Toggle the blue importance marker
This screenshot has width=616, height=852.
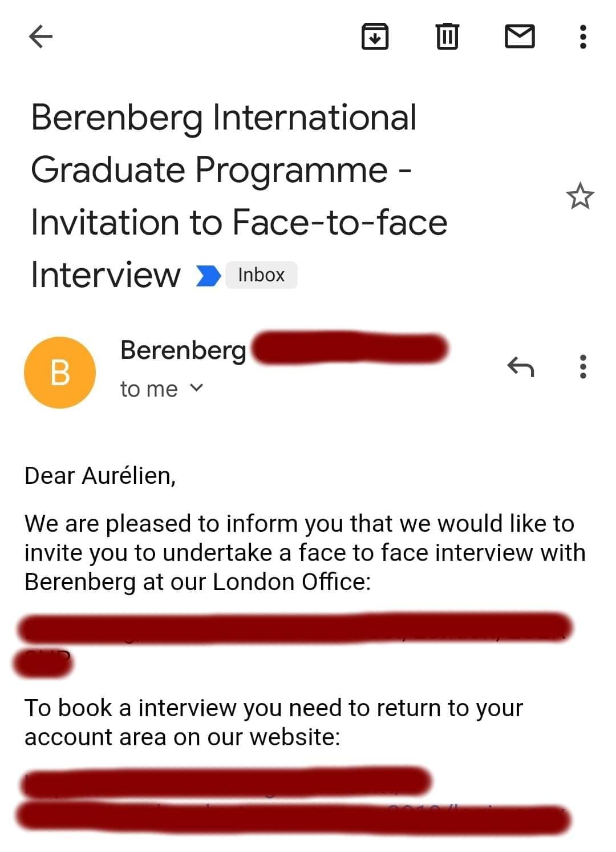click(208, 276)
